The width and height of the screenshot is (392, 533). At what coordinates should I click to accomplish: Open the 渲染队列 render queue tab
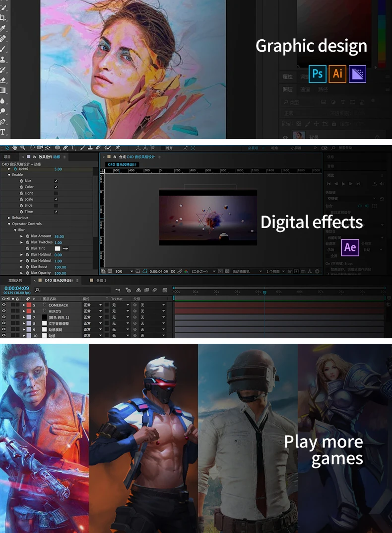coord(15,281)
